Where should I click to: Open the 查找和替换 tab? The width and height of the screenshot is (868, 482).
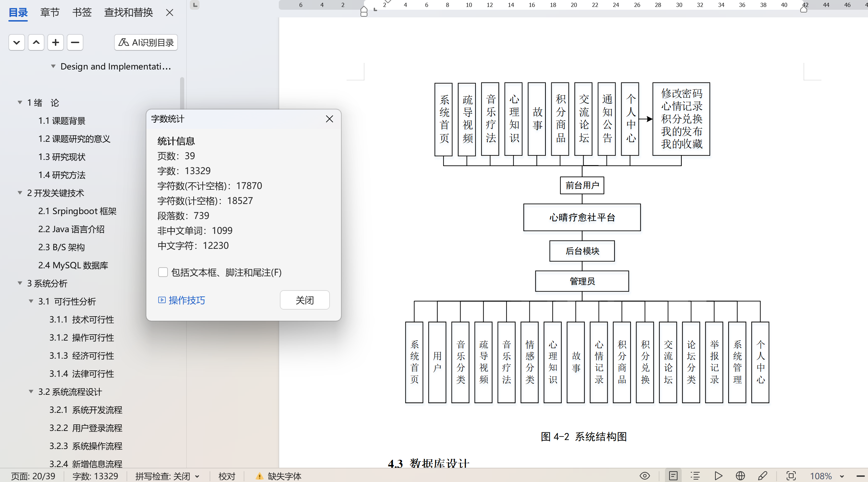click(128, 13)
